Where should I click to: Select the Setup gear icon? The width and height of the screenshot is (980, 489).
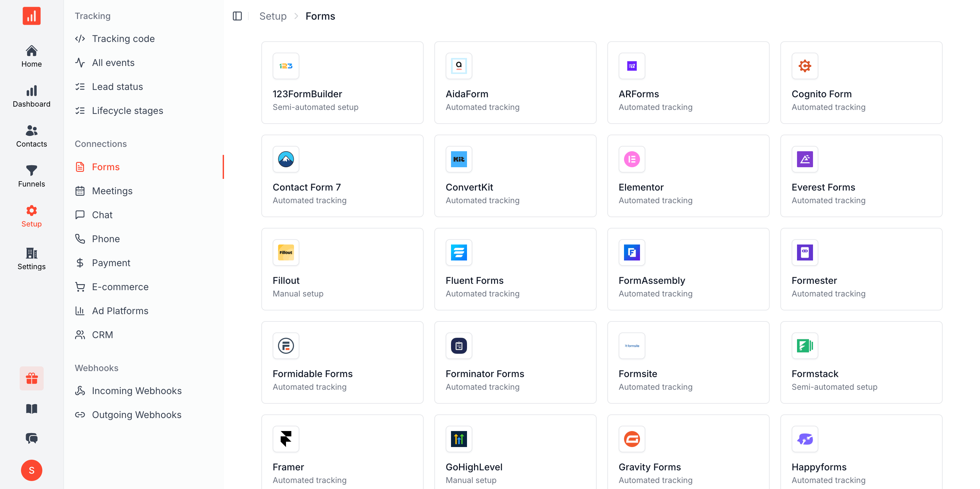(x=32, y=210)
